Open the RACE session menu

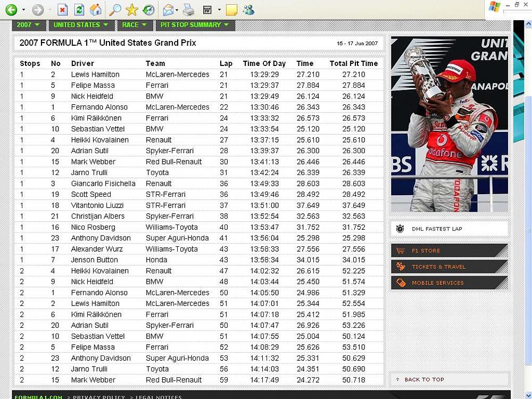(134, 25)
